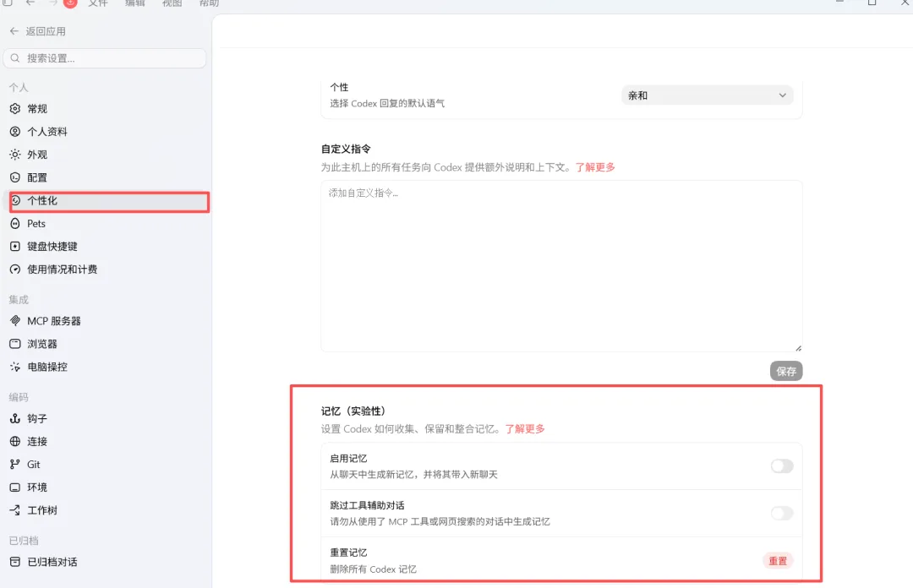
Task: Select the Pets settings page
Action: [106, 224]
